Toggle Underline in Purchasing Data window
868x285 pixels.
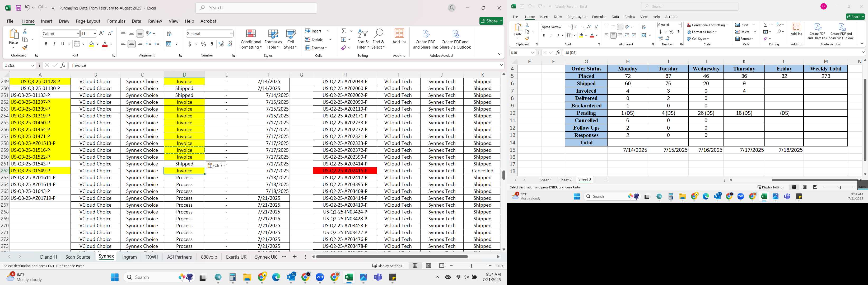[63, 44]
